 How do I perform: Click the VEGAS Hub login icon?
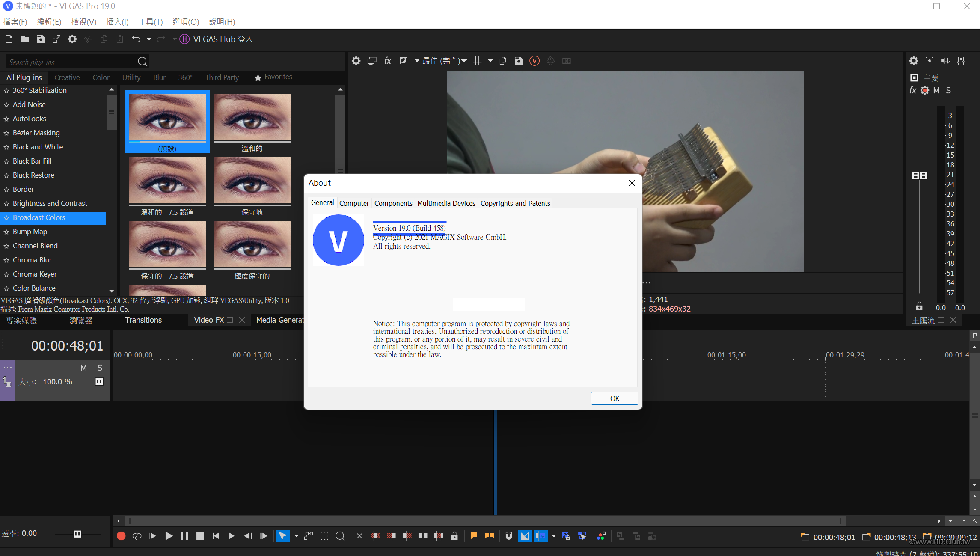coord(184,39)
